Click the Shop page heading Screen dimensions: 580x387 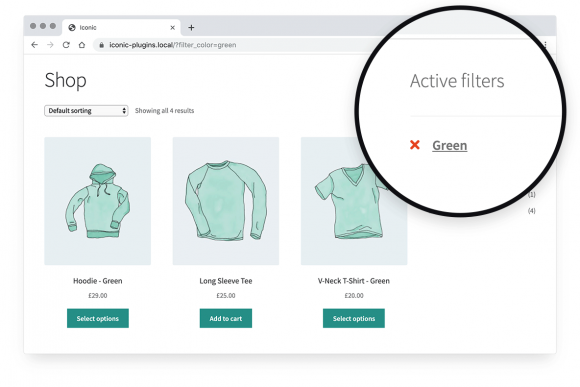click(x=65, y=80)
